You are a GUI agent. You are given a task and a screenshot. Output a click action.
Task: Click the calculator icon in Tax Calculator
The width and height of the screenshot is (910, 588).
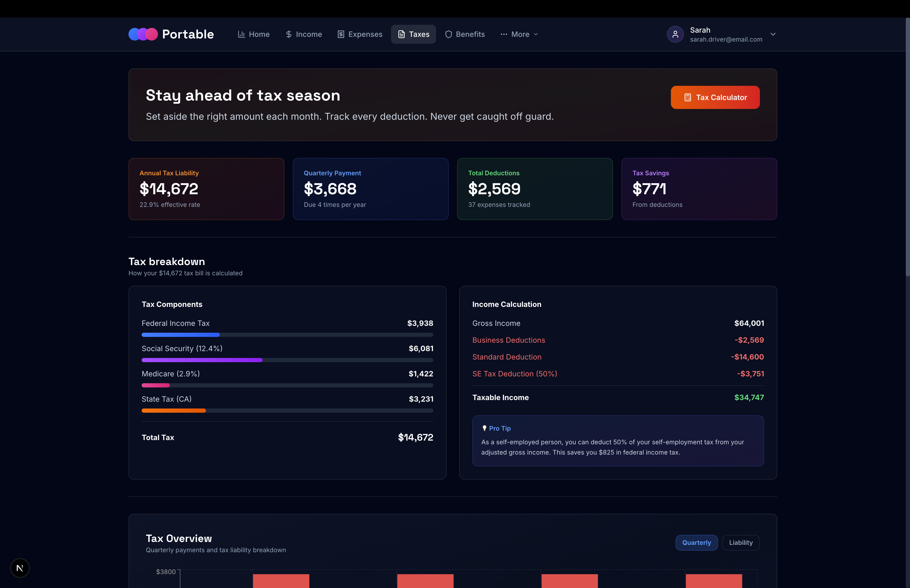pyautogui.click(x=687, y=97)
